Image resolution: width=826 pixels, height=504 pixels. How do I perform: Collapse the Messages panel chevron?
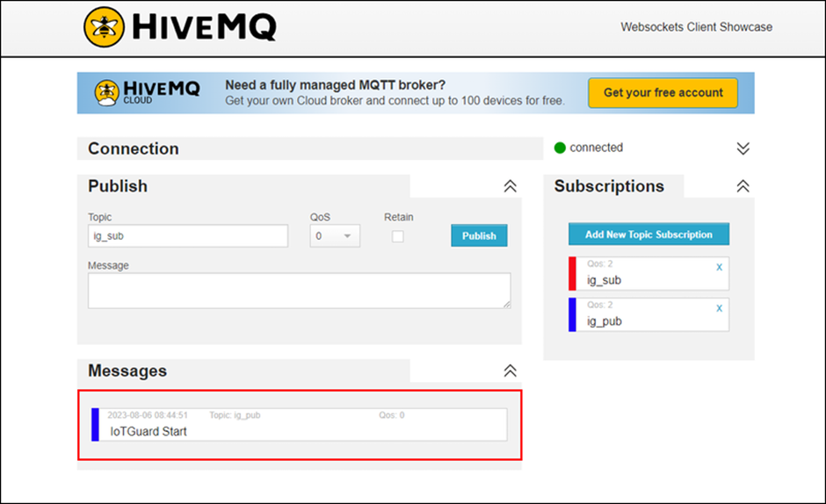click(x=510, y=371)
